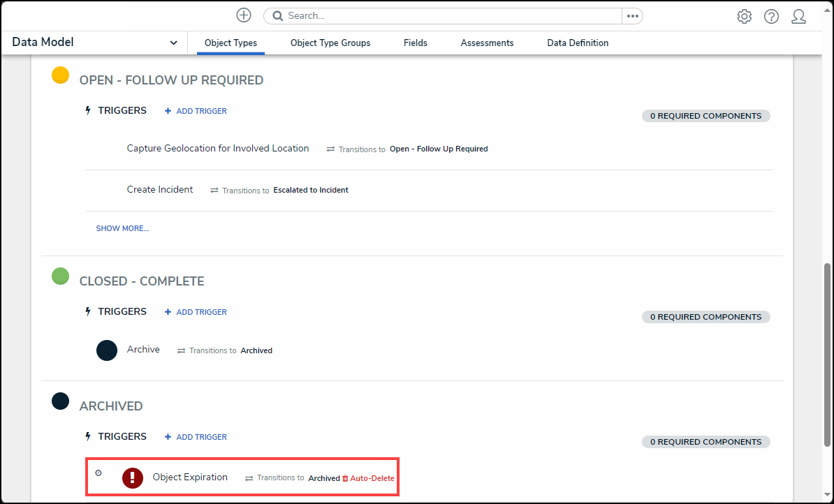Screen dimensions: 834x504
Task: Click the red Object Expiration alert icon
Action: click(x=133, y=477)
